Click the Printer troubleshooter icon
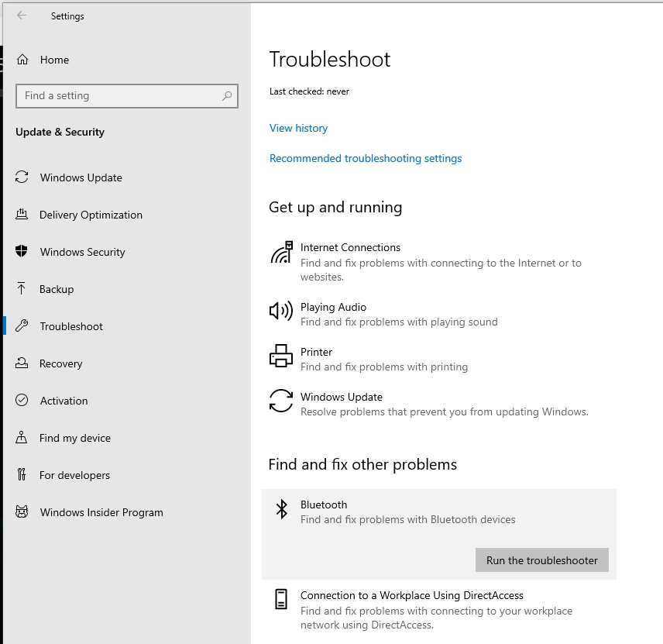 pyautogui.click(x=280, y=356)
